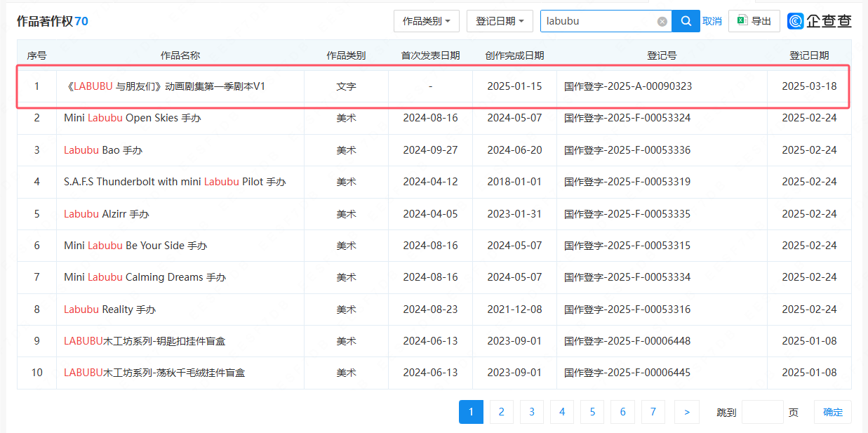Screen dimensions: 868x433
Task: Click registration number 国作登字-2025-F-00053316
Action: coord(627,309)
